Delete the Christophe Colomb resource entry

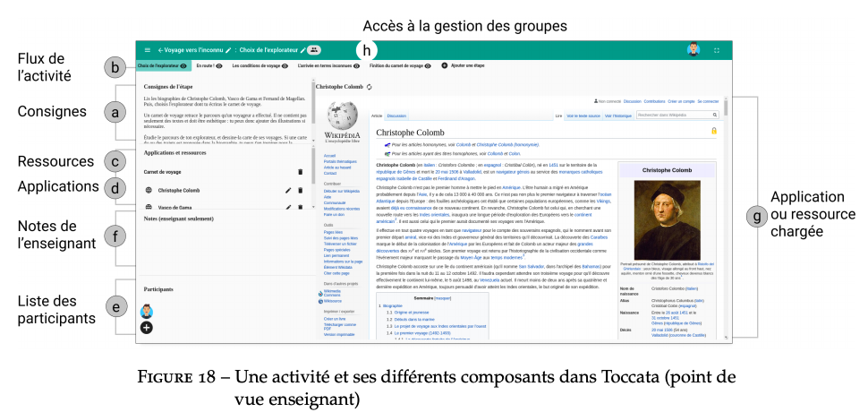(x=300, y=191)
